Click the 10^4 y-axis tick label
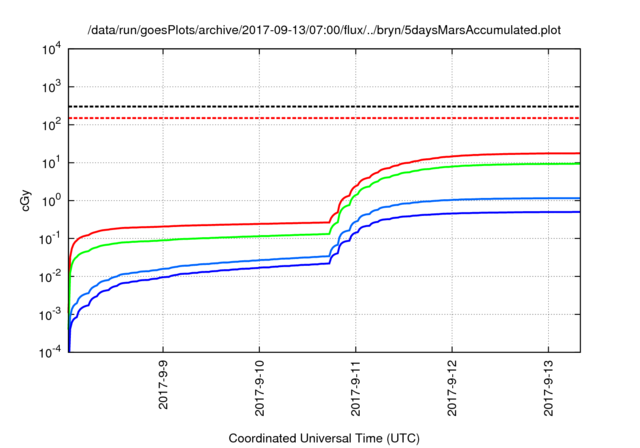The image size is (640, 448). click(x=52, y=49)
